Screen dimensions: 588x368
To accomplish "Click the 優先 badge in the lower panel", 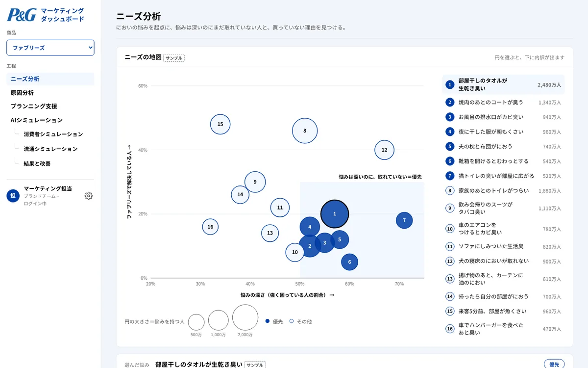I will point(554,365).
